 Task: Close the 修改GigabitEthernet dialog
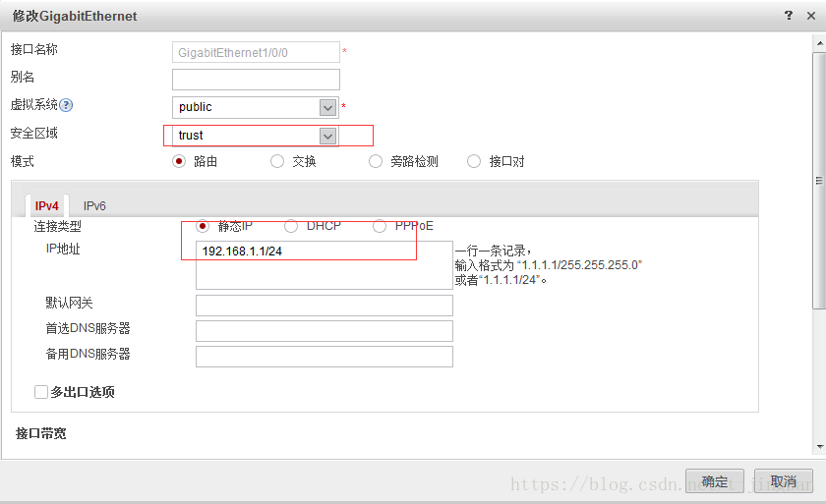[811, 16]
